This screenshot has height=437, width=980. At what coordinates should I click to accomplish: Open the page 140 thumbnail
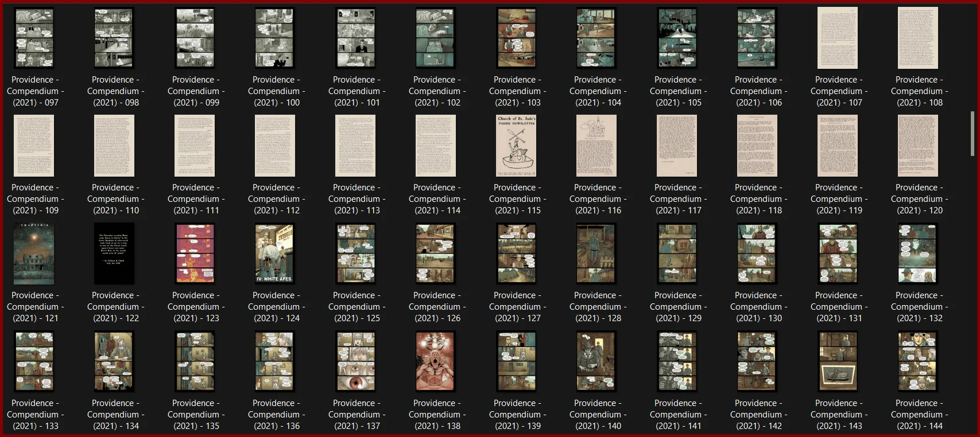596,361
